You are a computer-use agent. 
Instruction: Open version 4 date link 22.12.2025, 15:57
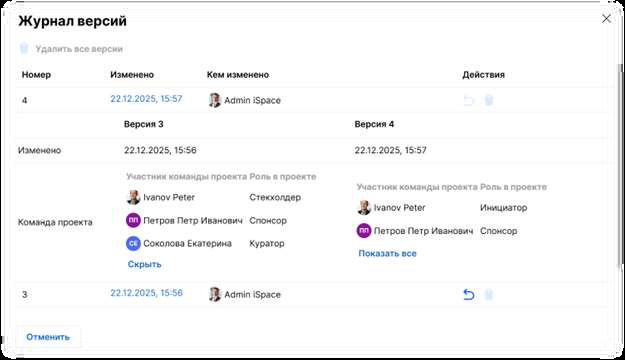pyautogui.click(x=146, y=99)
